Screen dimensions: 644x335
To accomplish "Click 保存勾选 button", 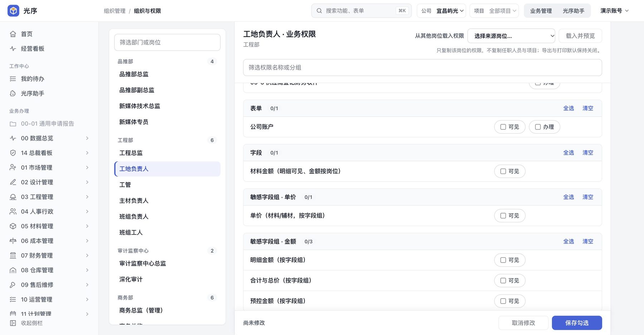I will coord(577,323).
